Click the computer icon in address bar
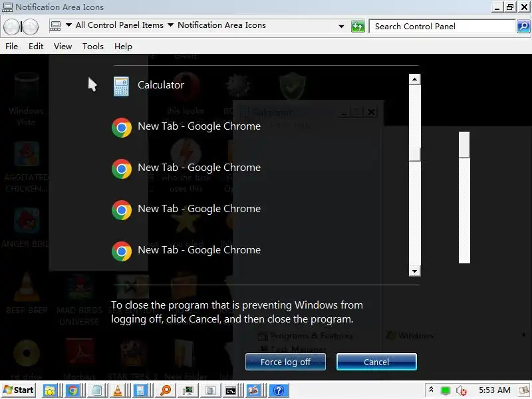Screen dimensions: 532x399 55,25
